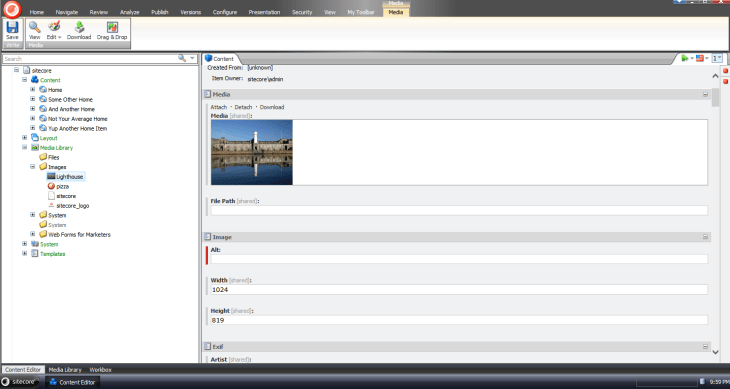Open the Publish ribbon tab

(x=160, y=12)
